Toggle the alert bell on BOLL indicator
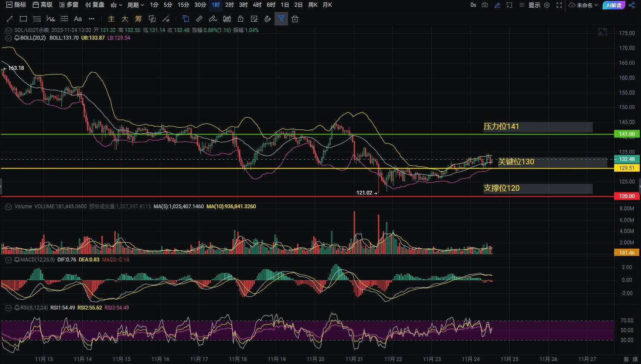This screenshot has height=364, width=641. tap(17, 38)
